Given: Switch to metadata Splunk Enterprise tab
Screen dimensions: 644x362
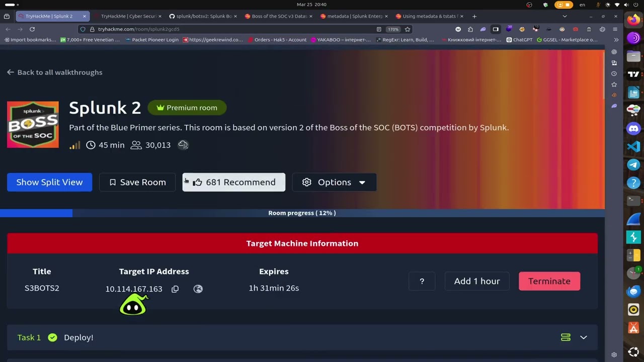Looking at the screenshot, I should click(x=355, y=16).
